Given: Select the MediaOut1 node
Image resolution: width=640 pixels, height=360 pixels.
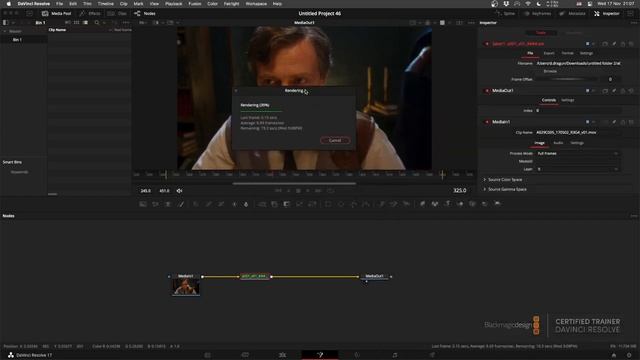Looking at the screenshot, I should point(374,276).
